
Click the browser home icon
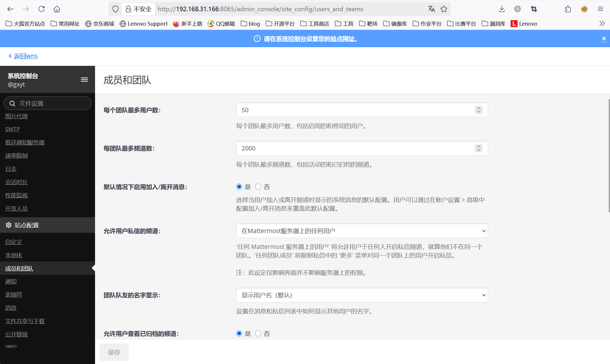click(x=57, y=9)
